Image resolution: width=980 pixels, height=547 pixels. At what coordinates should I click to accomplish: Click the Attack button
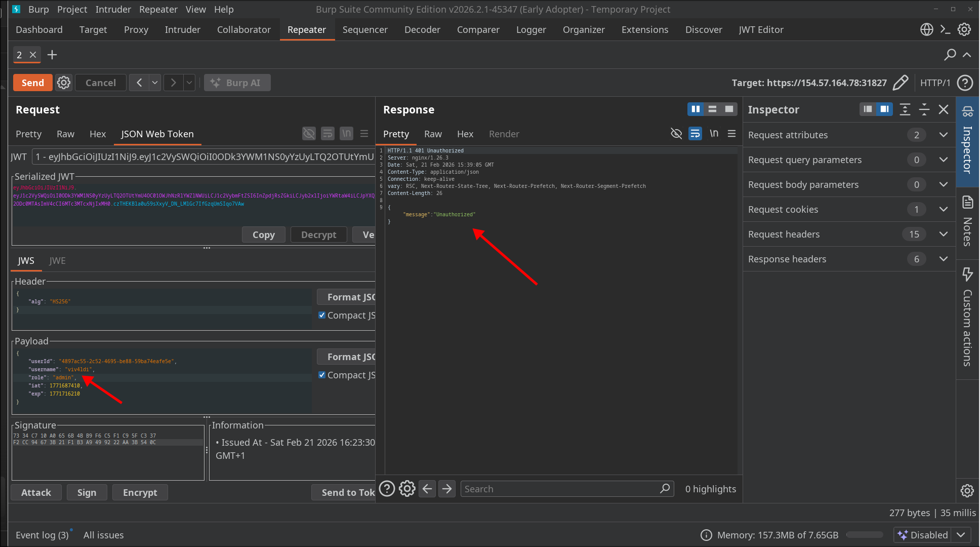[36, 492]
